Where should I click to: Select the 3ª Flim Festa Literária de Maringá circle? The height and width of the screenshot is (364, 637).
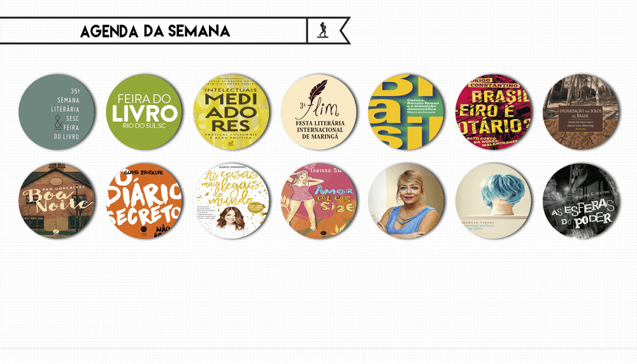pos(318,112)
